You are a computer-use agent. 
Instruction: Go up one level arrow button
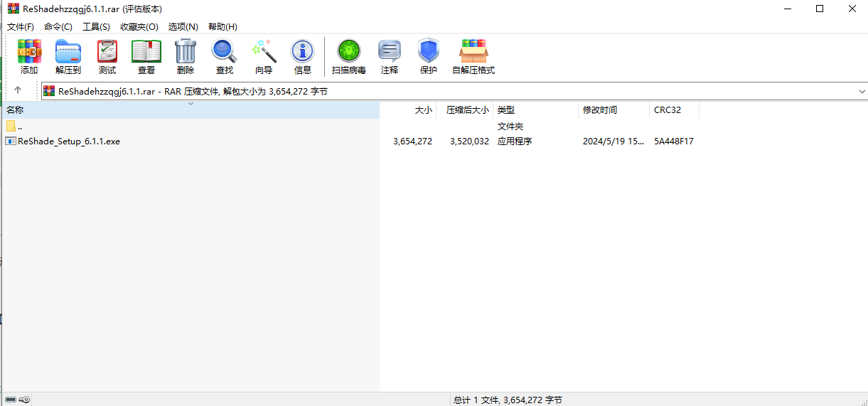pyautogui.click(x=18, y=91)
